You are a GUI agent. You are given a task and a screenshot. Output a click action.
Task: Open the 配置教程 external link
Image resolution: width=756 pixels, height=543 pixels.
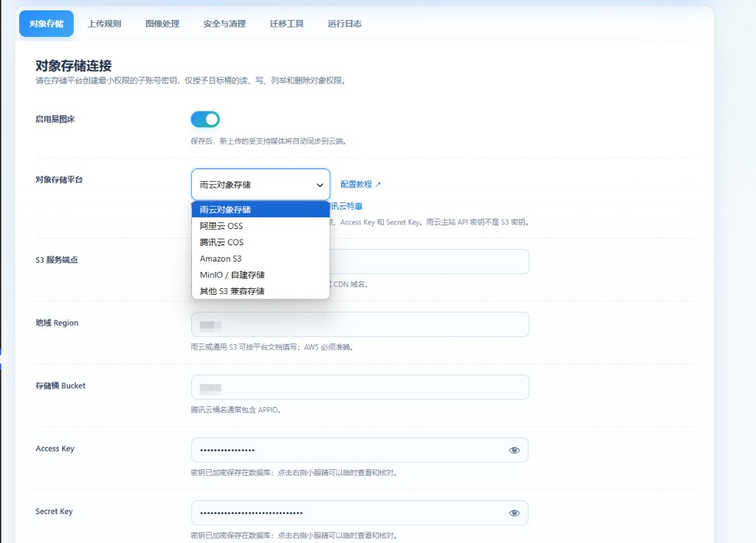[360, 185]
